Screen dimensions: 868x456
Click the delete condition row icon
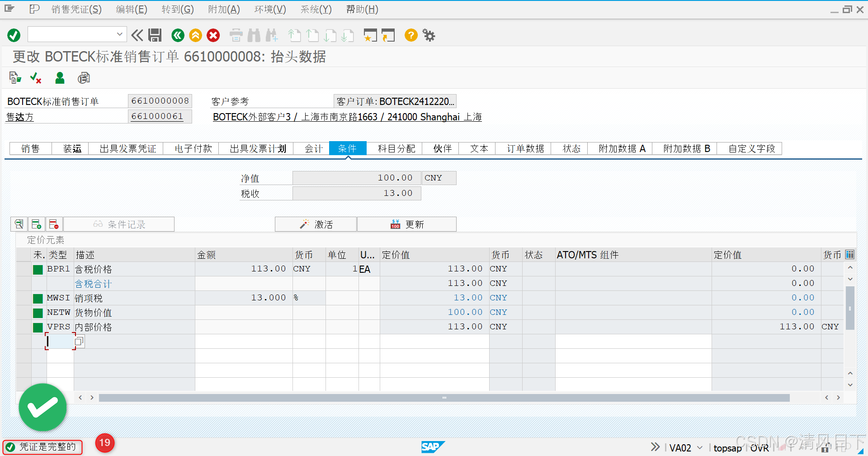[54, 224]
